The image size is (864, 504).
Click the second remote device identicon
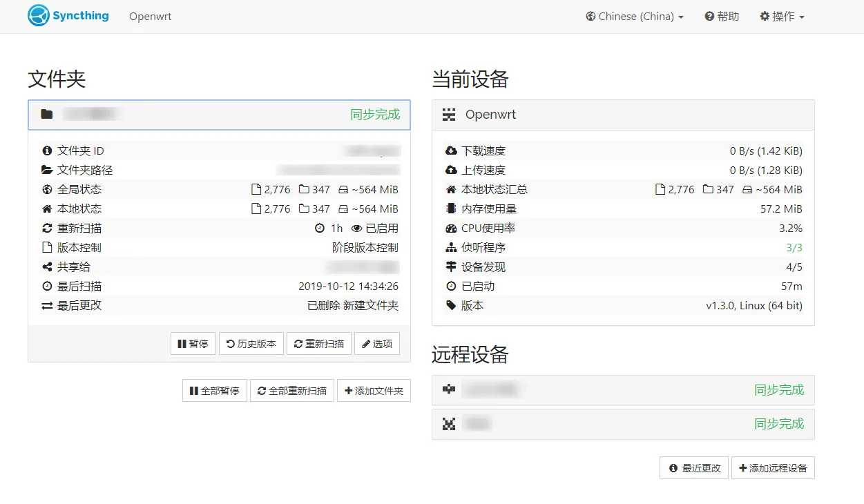click(x=449, y=424)
